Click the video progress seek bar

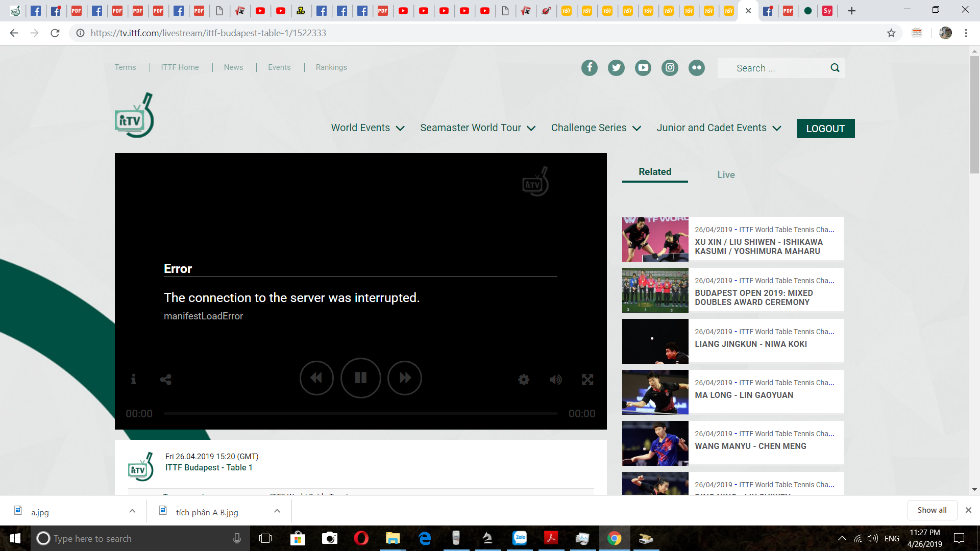(x=360, y=414)
